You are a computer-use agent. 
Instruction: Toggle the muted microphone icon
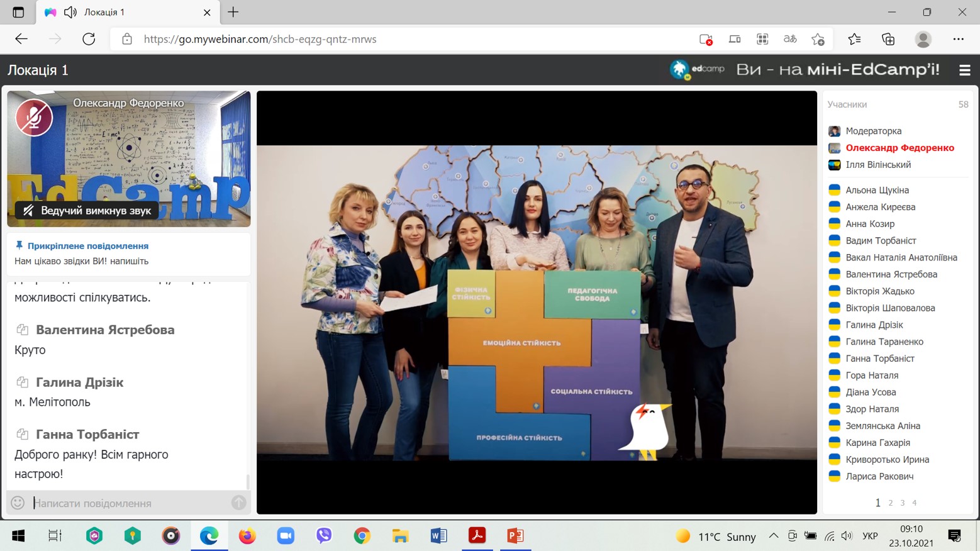(x=34, y=118)
